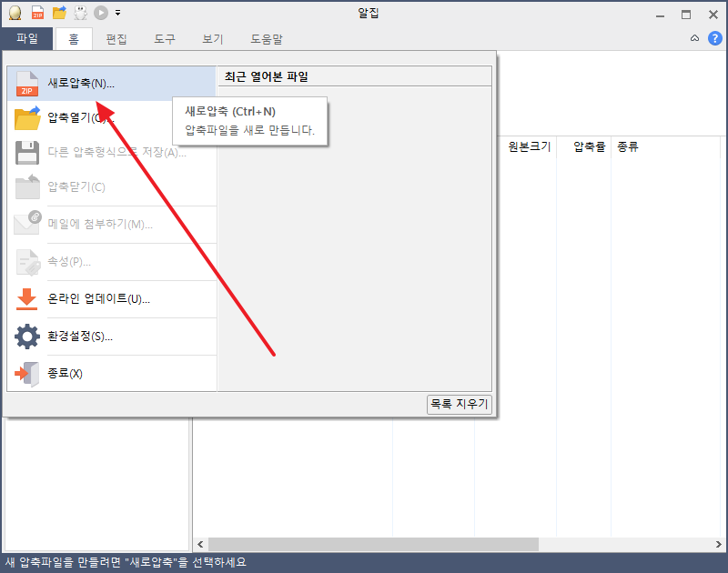Click the status bar 새 압축파일 message
The image size is (728, 573).
(x=126, y=562)
